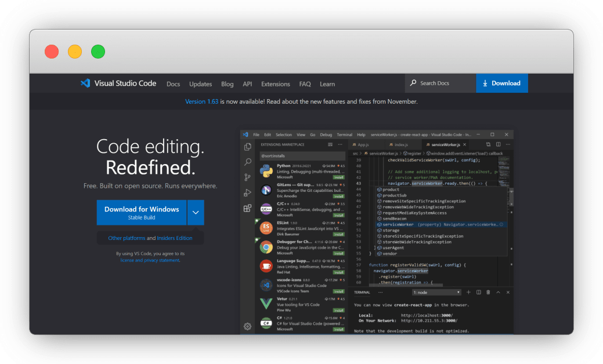The height and width of the screenshot is (364, 603).
Task: Open the Insiders Edition link
Action: pyautogui.click(x=175, y=238)
